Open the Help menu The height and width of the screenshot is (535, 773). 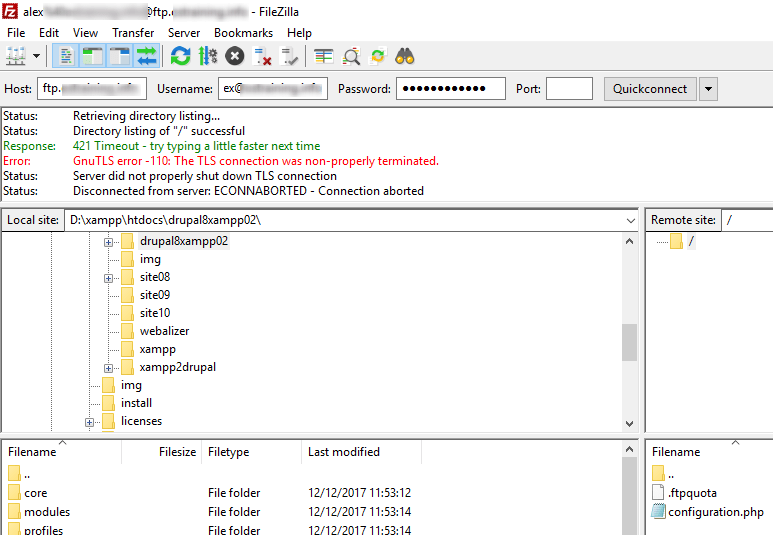299,33
